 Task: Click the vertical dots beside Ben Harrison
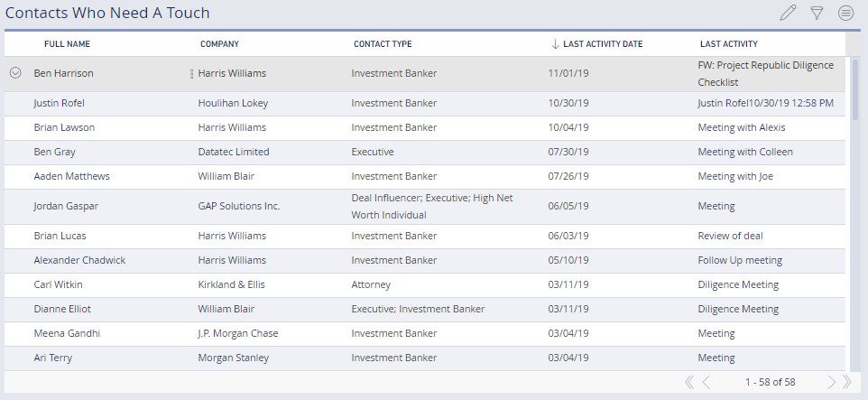click(x=192, y=74)
